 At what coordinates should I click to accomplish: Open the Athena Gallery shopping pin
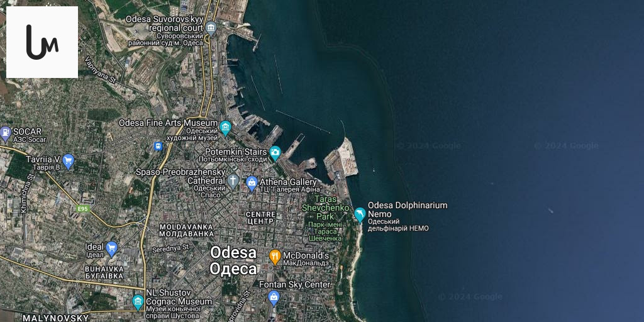[x=252, y=184]
